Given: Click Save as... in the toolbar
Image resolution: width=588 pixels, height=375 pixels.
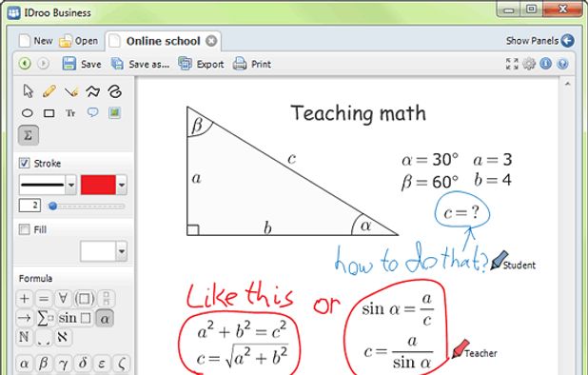Looking at the screenshot, I should click(141, 64).
